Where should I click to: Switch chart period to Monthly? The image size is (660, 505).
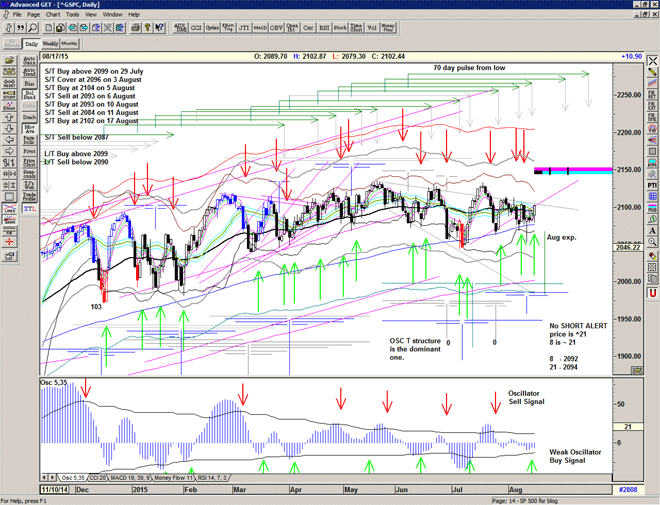tap(69, 44)
